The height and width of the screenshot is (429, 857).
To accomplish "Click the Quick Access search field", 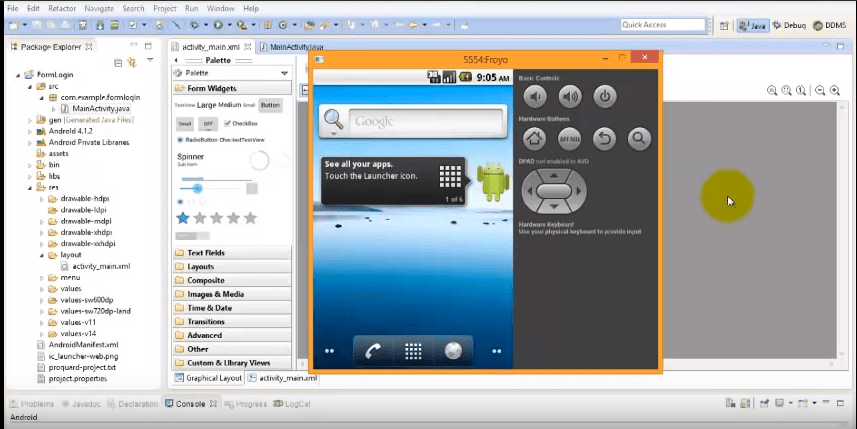I will click(662, 25).
